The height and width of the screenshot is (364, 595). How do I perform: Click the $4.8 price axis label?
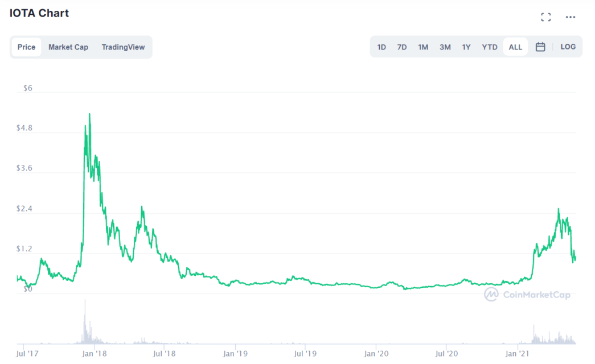coord(24,128)
